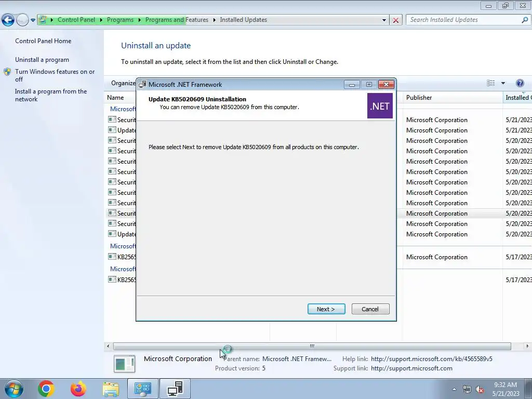Expand the arrow after Control Panel breadcrumb

point(101,20)
